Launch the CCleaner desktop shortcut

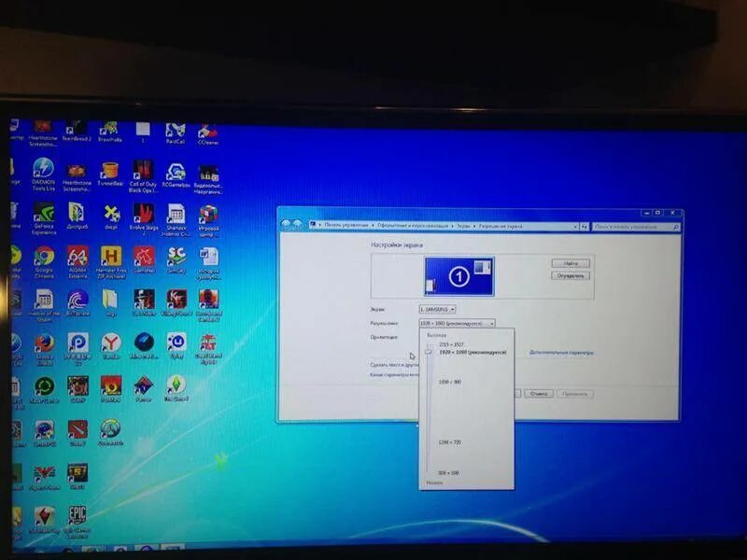click(x=208, y=134)
